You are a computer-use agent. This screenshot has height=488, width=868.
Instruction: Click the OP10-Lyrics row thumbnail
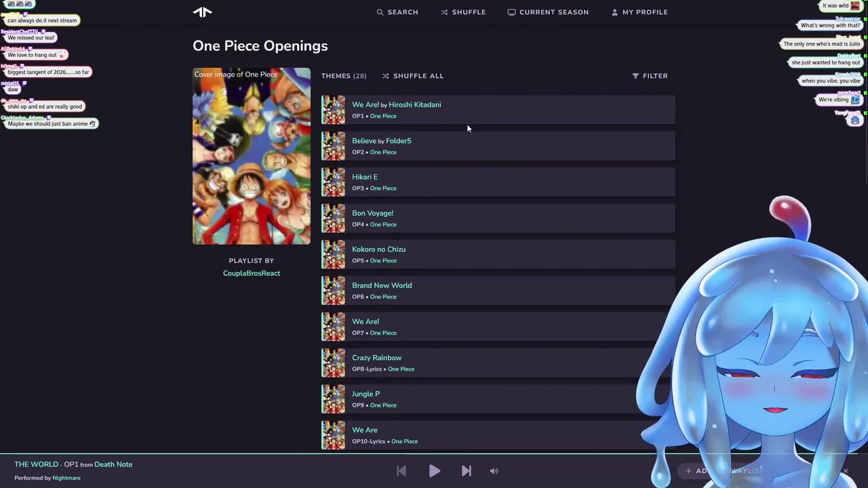[333, 435]
